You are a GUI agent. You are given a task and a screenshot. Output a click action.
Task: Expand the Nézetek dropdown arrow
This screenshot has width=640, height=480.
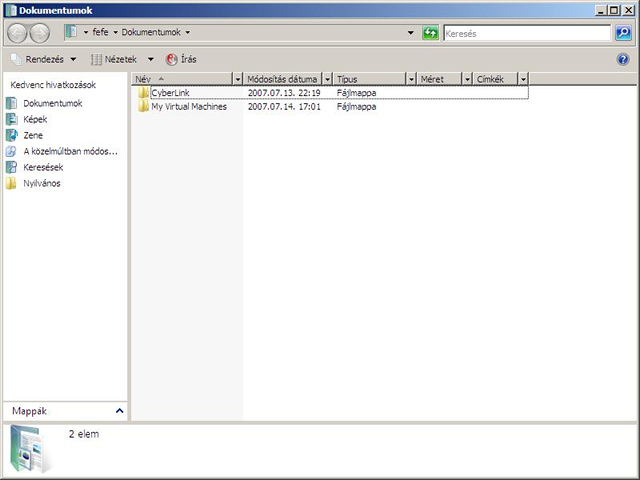tap(151, 60)
